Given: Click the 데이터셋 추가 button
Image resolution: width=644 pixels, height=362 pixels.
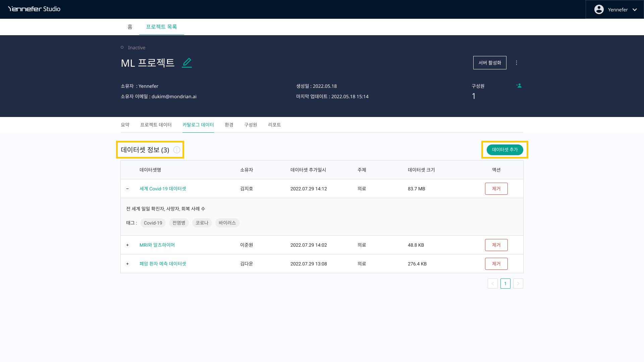Looking at the screenshot, I should (504, 149).
